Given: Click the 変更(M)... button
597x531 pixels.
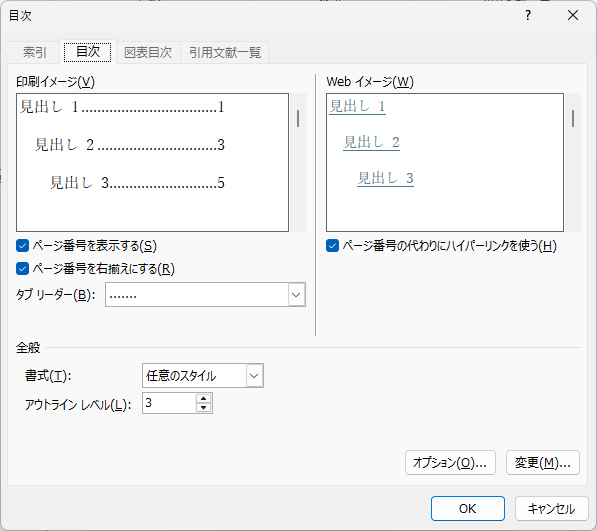Looking at the screenshot, I should click(x=543, y=462).
